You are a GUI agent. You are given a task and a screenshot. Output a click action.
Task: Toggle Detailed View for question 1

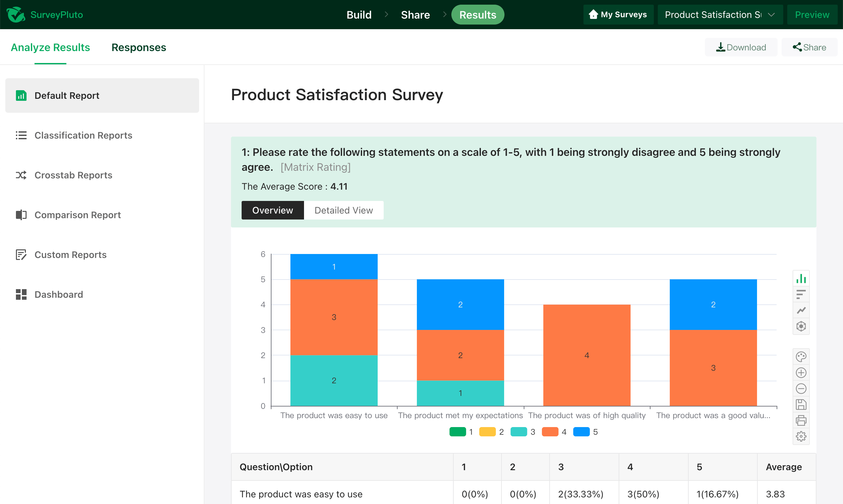click(x=343, y=210)
